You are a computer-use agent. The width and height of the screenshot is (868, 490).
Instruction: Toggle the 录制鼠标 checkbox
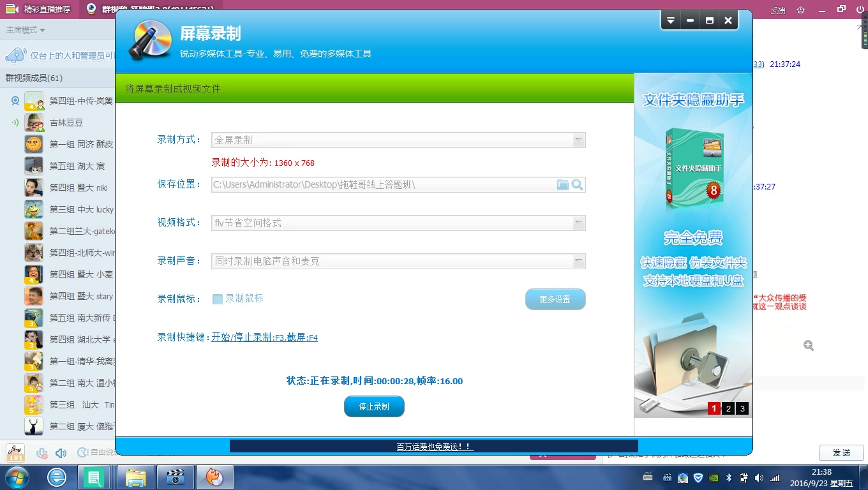(x=218, y=299)
